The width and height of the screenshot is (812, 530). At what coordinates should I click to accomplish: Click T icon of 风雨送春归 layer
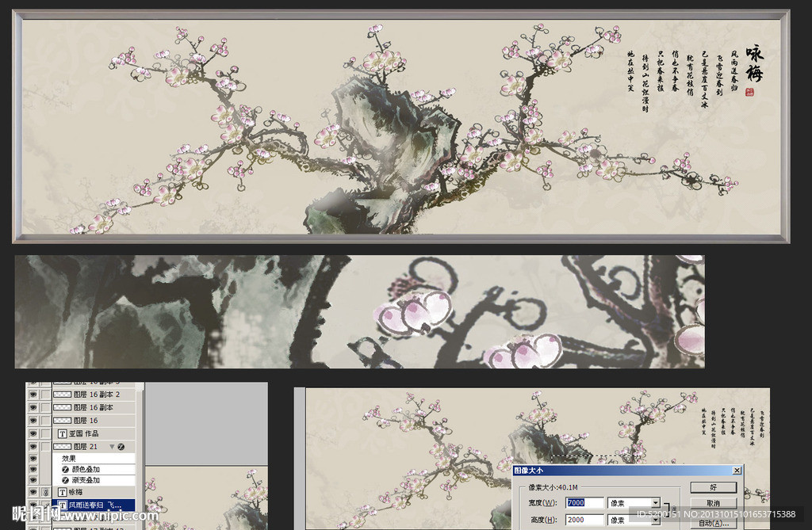point(62,505)
